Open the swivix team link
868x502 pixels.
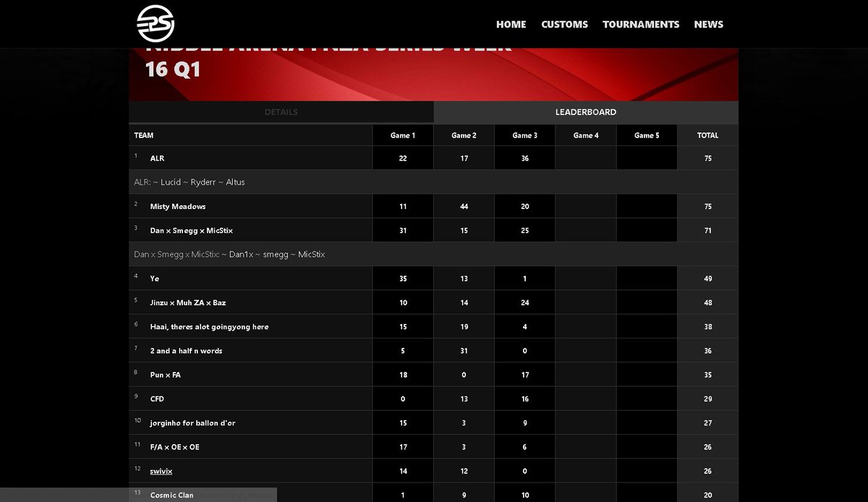click(x=161, y=471)
